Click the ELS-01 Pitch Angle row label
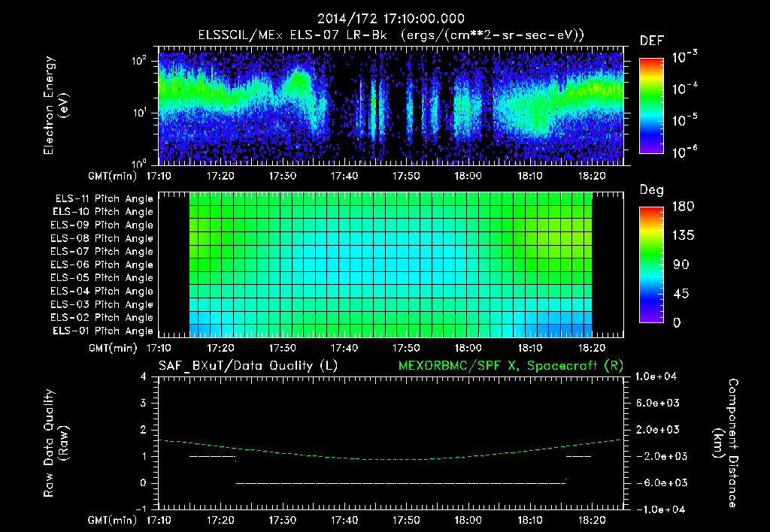 pos(103,331)
